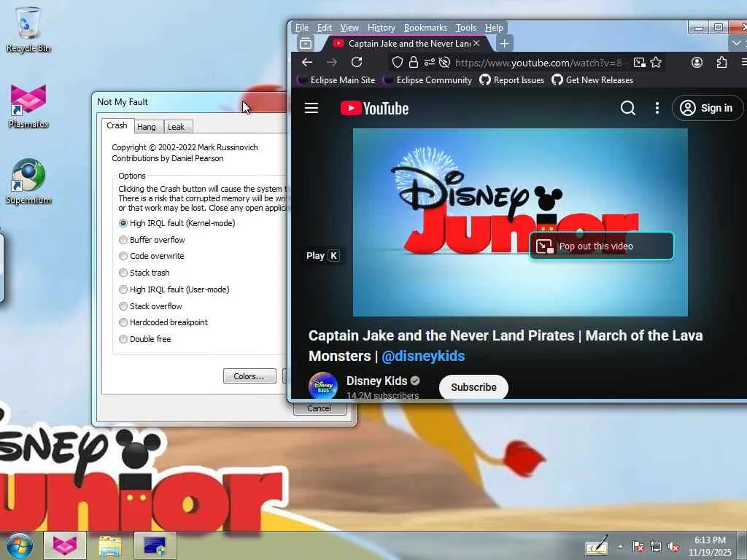This screenshot has height=560, width=747.
Task: Click Plasmafox icon in the taskbar
Action: click(65, 545)
